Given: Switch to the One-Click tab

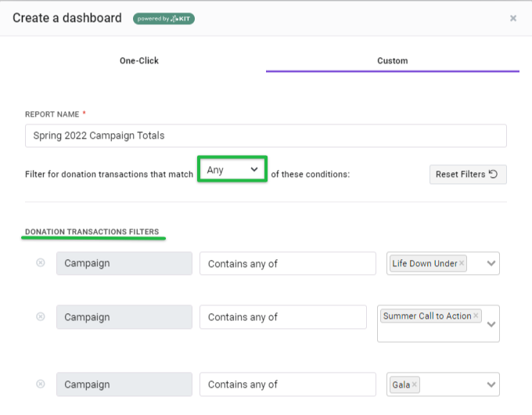Looking at the screenshot, I should click(x=139, y=61).
